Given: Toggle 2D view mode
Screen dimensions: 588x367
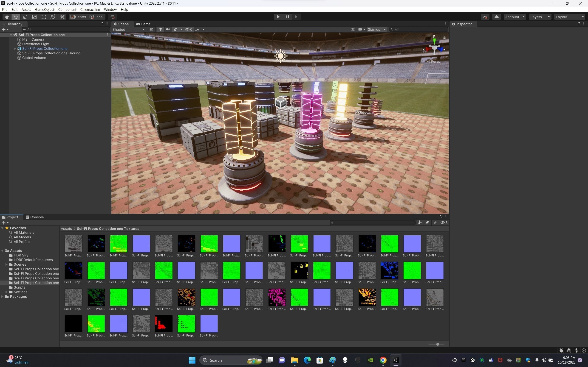Looking at the screenshot, I should [151, 29].
